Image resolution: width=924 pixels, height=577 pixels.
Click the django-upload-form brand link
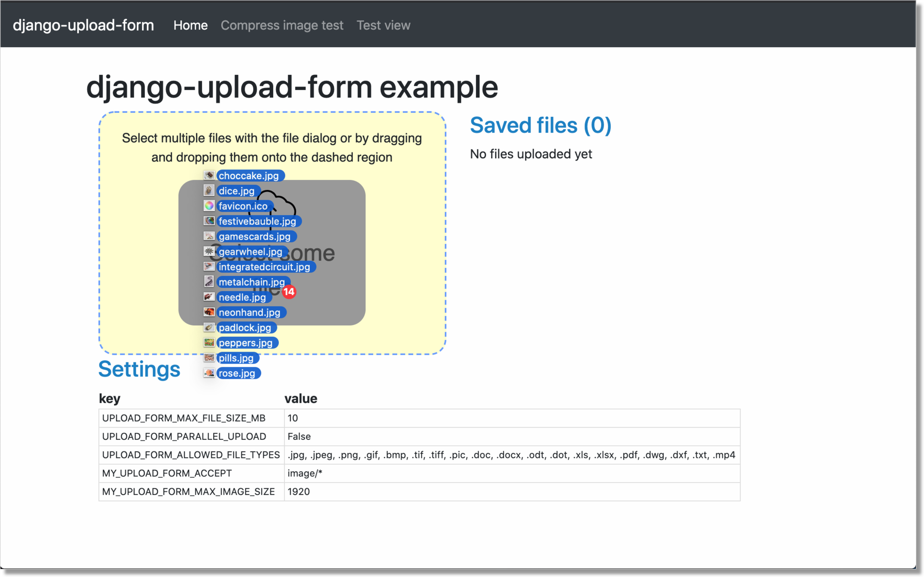click(83, 25)
